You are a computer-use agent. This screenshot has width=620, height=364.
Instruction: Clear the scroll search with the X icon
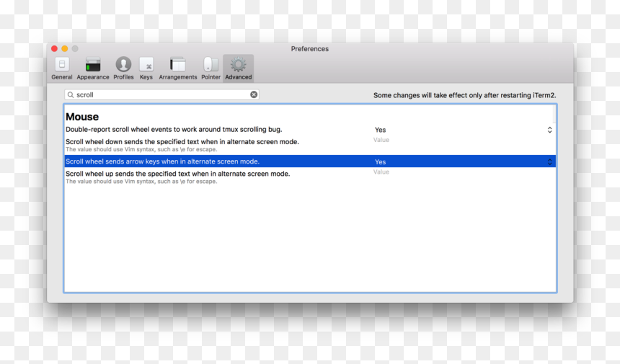pos(254,94)
